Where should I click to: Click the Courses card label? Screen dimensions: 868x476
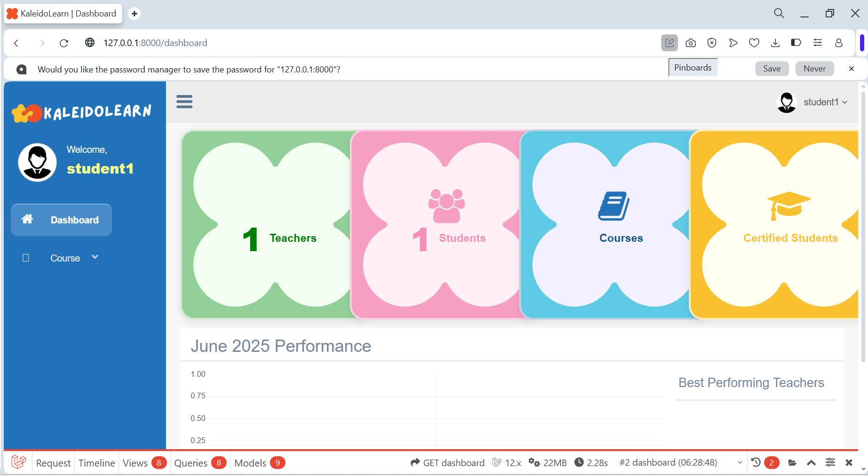click(x=621, y=238)
